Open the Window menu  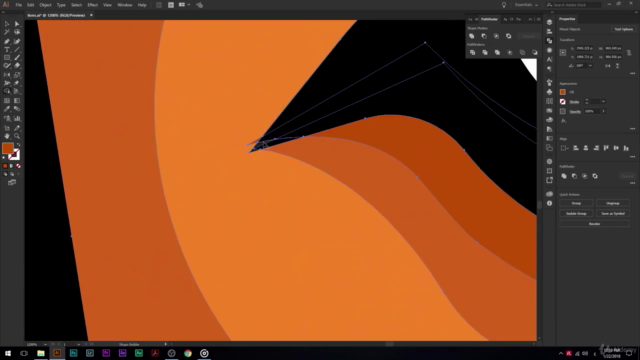(x=124, y=5)
